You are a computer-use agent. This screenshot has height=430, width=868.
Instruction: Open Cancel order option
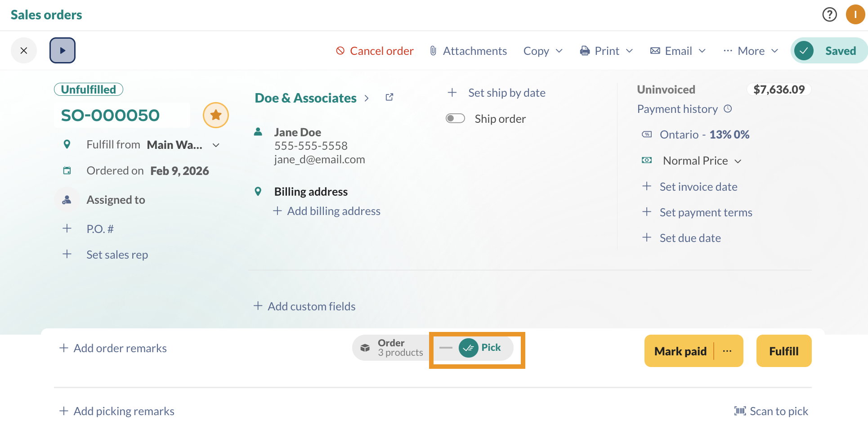click(375, 51)
